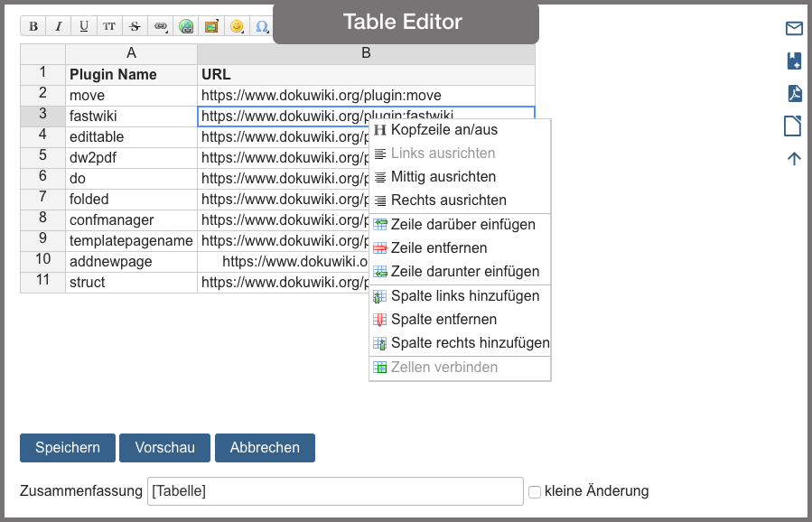The height and width of the screenshot is (522, 812).
Task: Select Zeile darunter einfügen
Action: [x=460, y=271]
